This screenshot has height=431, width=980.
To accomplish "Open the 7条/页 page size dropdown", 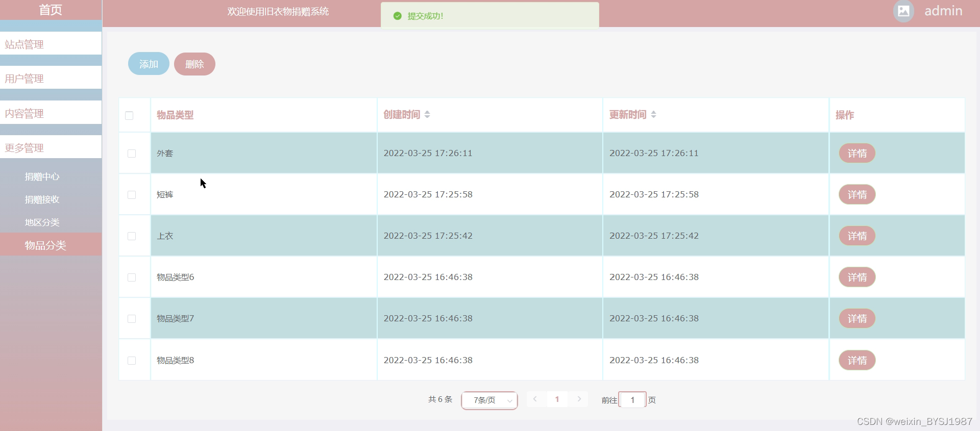I will pos(489,400).
